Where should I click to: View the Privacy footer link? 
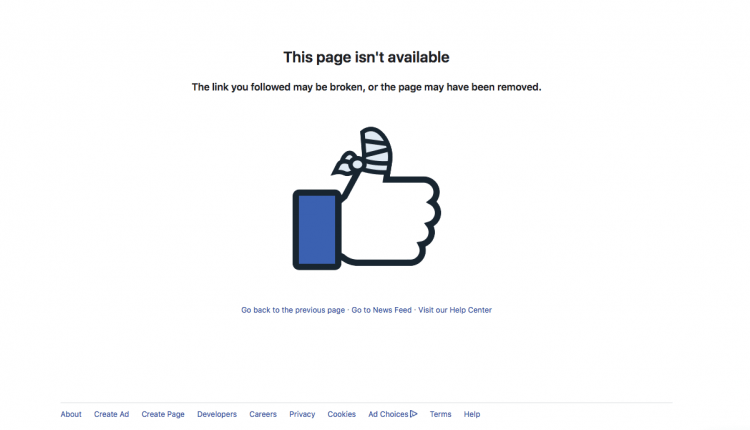(302, 414)
